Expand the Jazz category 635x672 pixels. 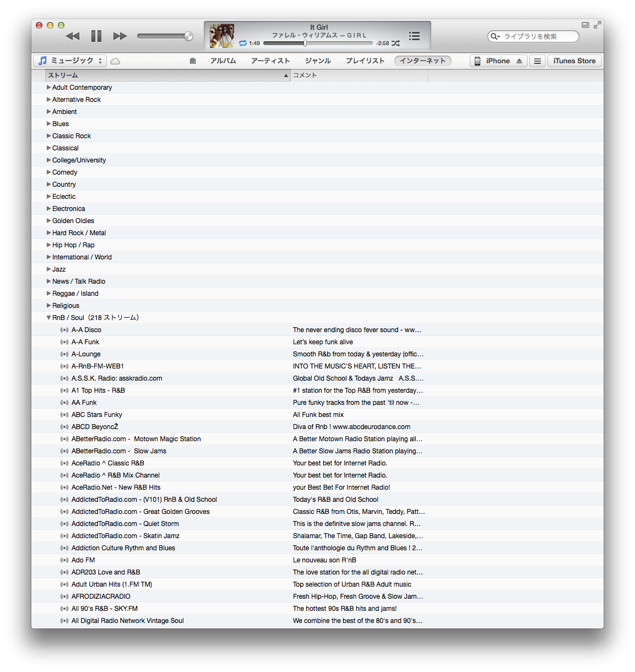pos(49,269)
